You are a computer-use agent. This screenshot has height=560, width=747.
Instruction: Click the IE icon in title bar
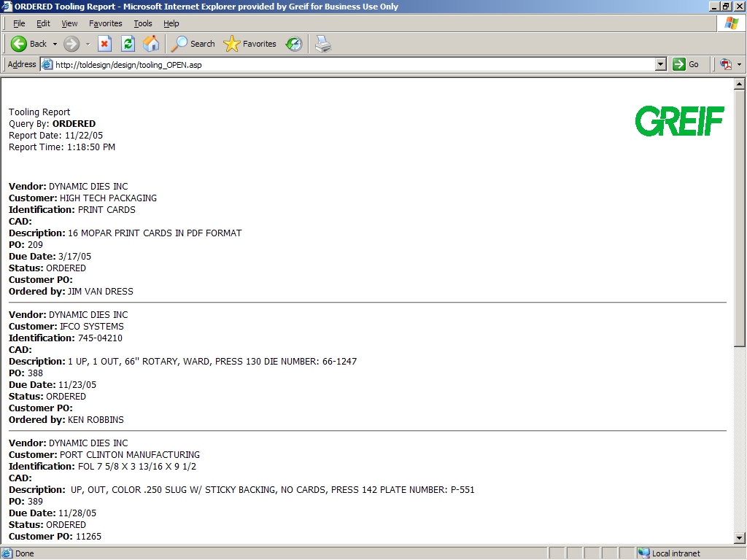click(x=6, y=6)
